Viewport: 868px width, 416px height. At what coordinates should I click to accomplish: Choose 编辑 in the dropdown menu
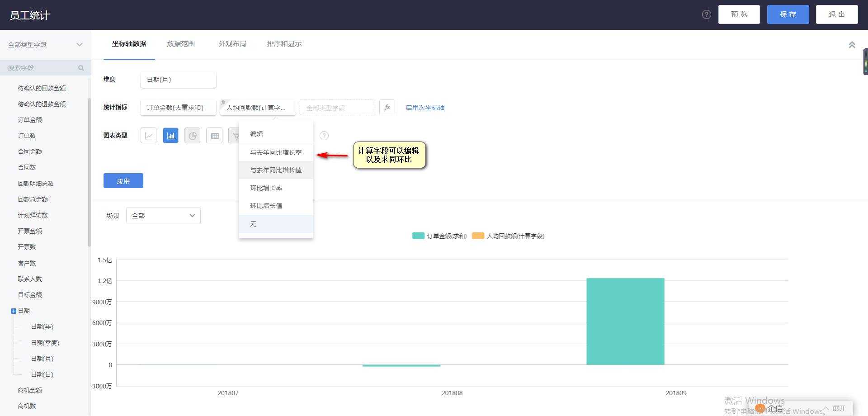click(x=276, y=134)
